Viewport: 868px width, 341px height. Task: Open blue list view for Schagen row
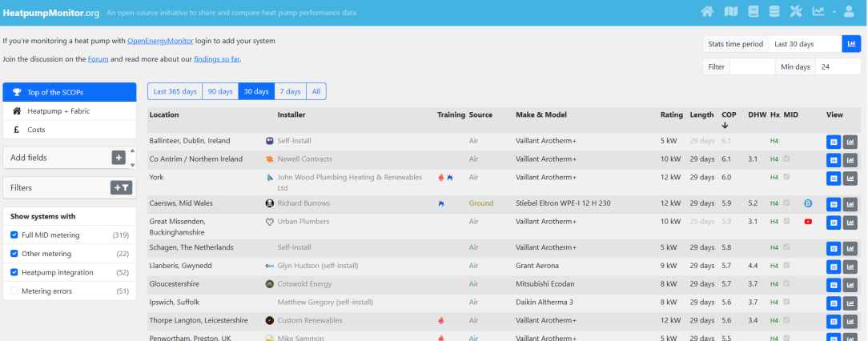tap(833, 249)
